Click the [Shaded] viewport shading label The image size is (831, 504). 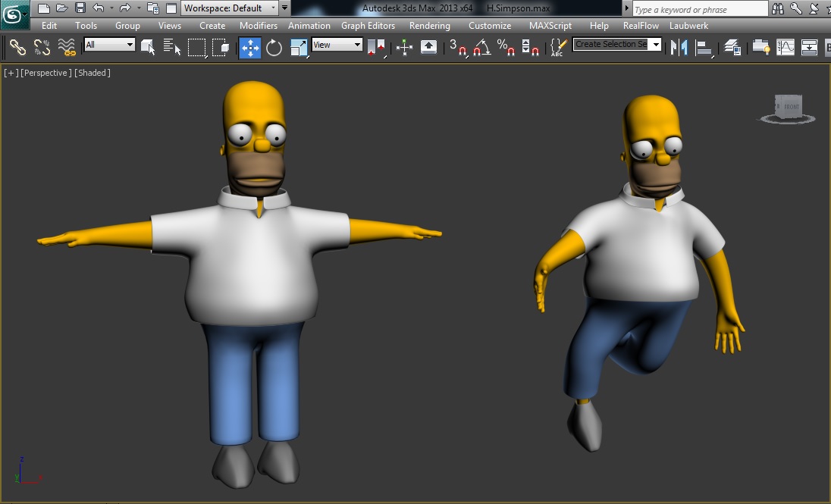[x=93, y=73]
